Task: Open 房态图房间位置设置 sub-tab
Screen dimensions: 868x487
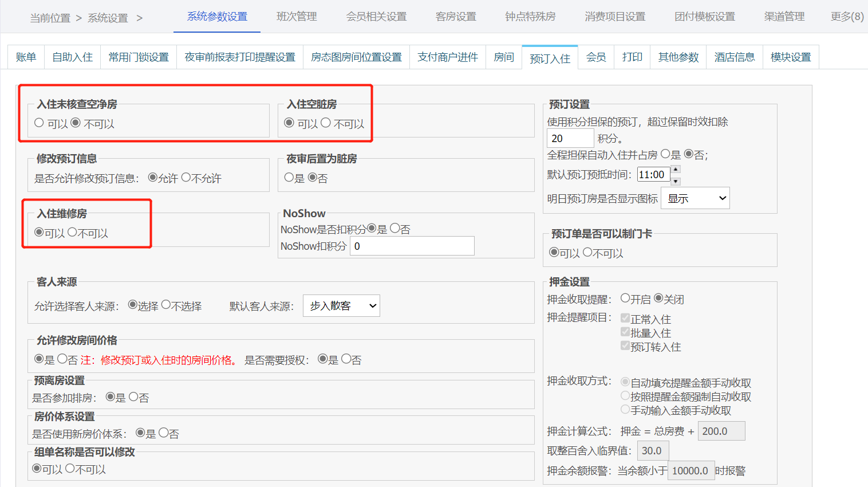Action: [356, 57]
